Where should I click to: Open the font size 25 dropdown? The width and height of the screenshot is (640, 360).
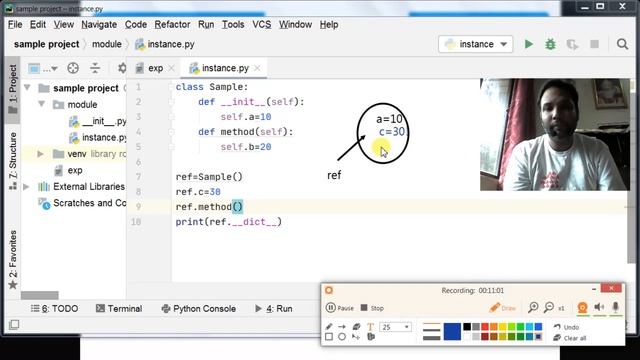395,327
